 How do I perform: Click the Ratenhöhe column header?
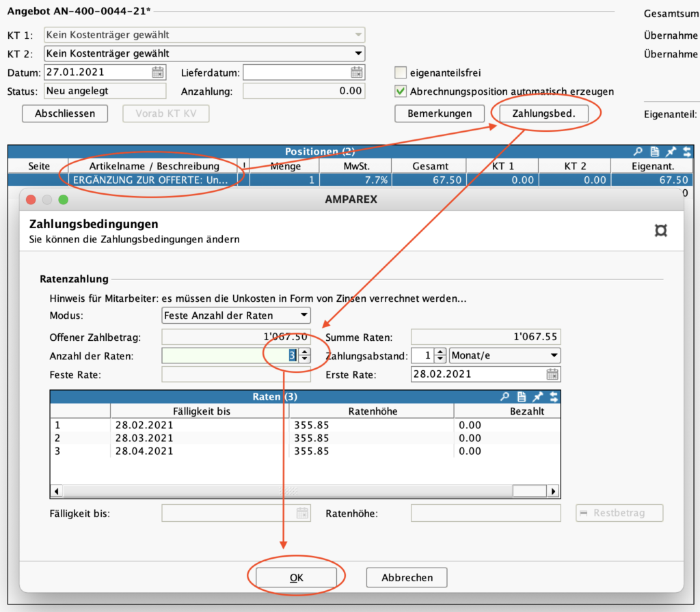click(x=371, y=411)
